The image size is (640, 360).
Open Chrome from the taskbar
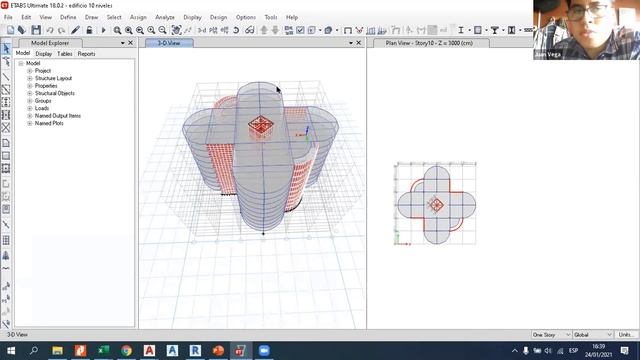[x=127, y=351]
